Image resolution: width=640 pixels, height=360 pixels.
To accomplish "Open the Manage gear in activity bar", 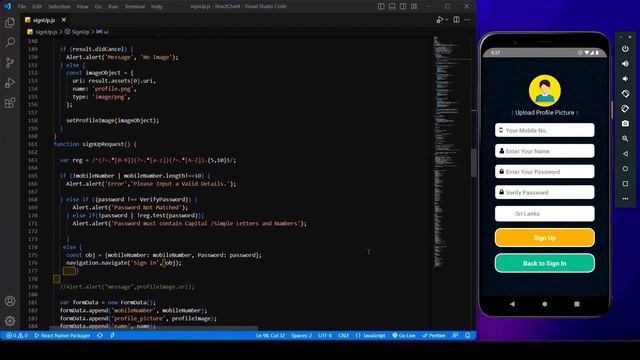I will [x=10, y=321].
